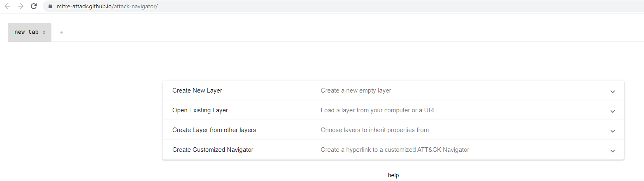Open the help link
This screenshot has width=644, height=181.
click(393, 175)
